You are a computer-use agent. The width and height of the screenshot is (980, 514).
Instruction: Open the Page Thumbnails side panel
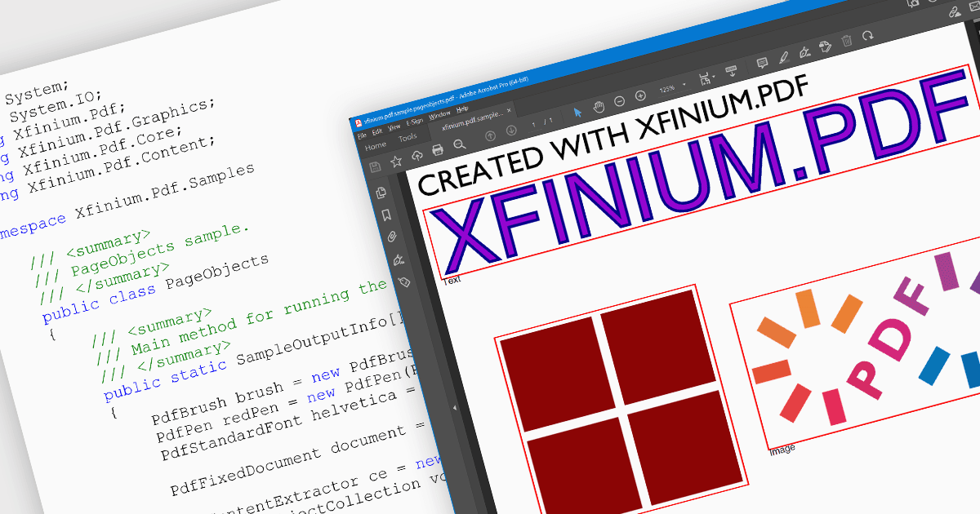381,193
